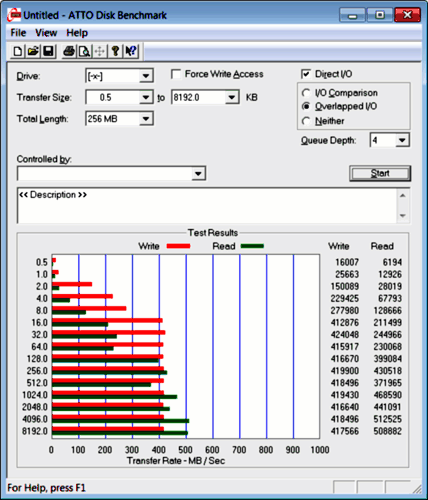Toggle the Direct I/O checkbox
Screen dimensions: 428x500
(x=306, y=74)
